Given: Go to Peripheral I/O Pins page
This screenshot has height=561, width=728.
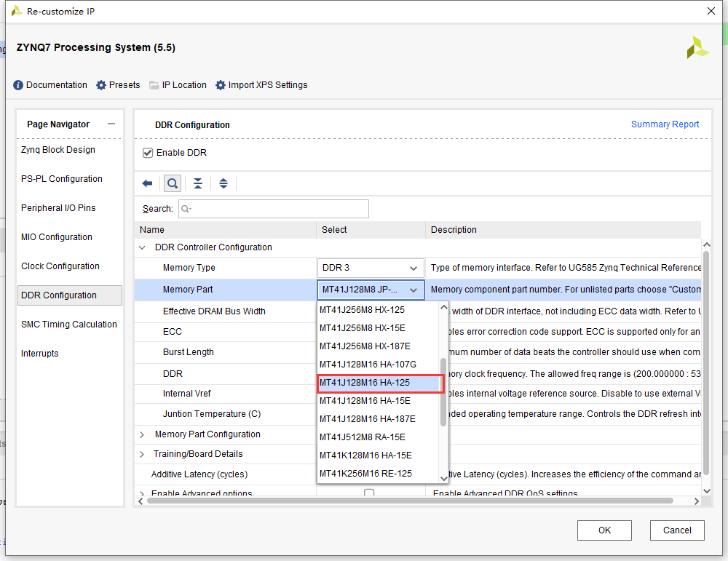Looking at the screenshot, I should (58, 208).
